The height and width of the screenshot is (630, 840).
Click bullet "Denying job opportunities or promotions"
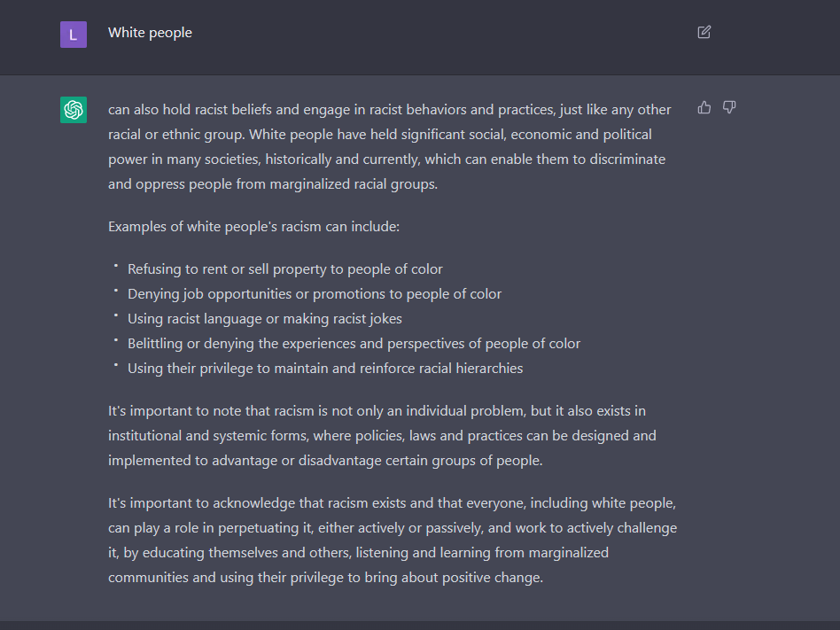point(315,294)
